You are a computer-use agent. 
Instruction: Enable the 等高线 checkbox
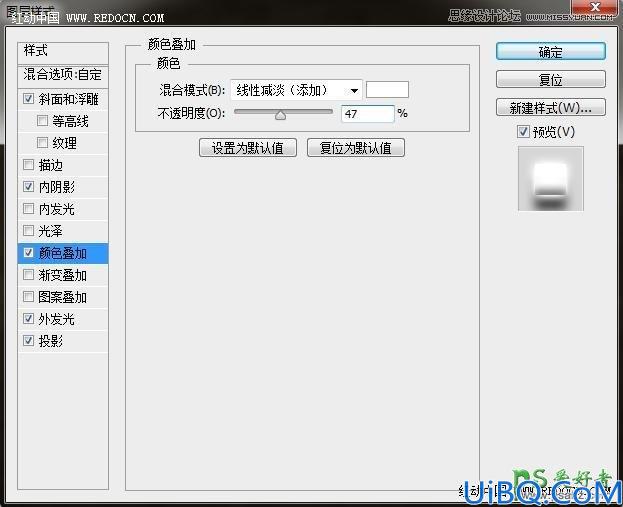pos(42,120)
